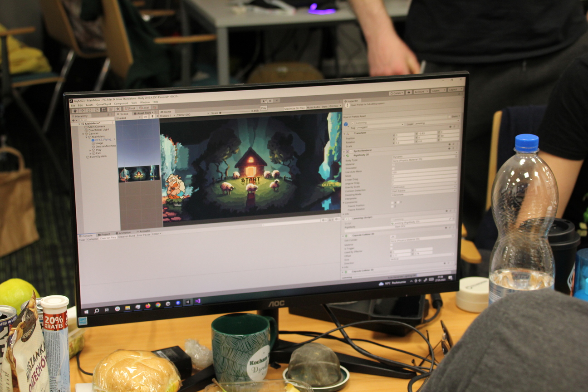Image resolution: width=588 pixels, height=392 pixels.
Task: Click the blue prefab cube icon in Inspector
Action: pos(346,124)
